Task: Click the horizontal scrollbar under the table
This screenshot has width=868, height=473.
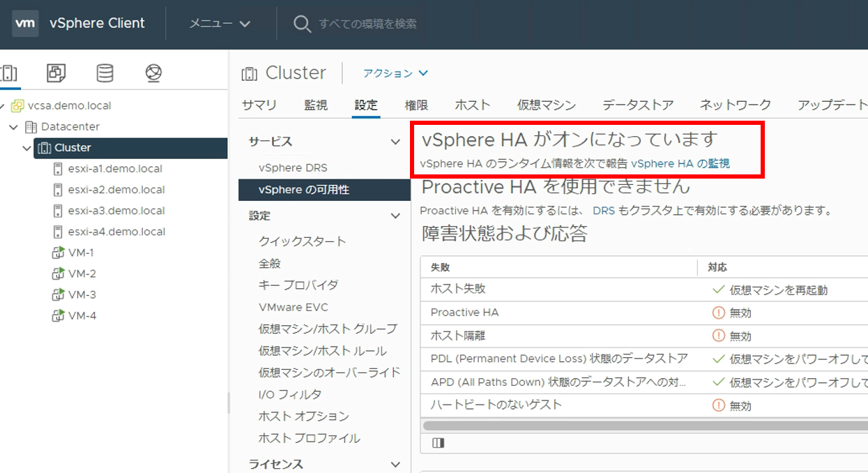Action: tap(645, 425)
